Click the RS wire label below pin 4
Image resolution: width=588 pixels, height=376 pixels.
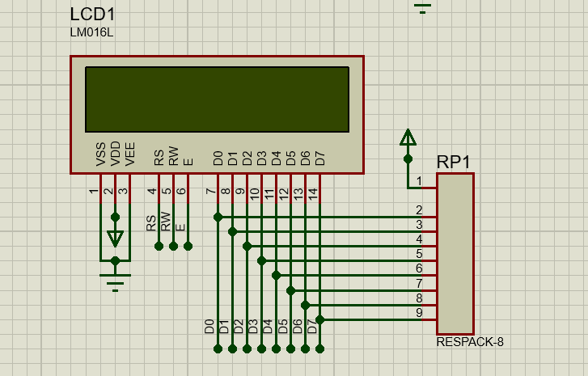click(151, 222)
